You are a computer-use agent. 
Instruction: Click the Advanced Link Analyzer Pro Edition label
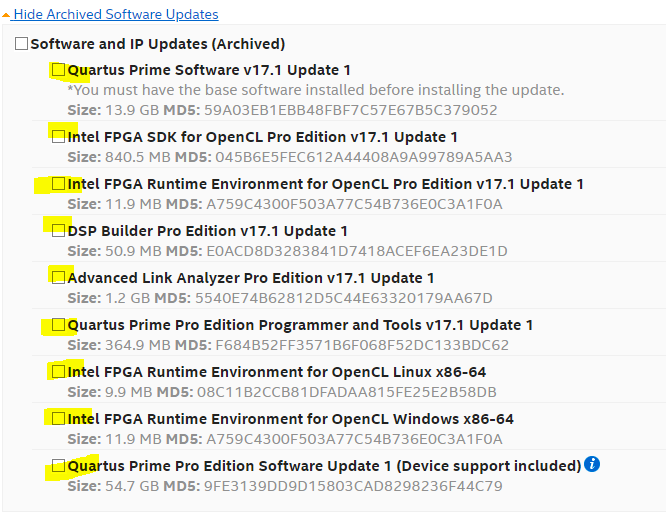coord(250,278)
